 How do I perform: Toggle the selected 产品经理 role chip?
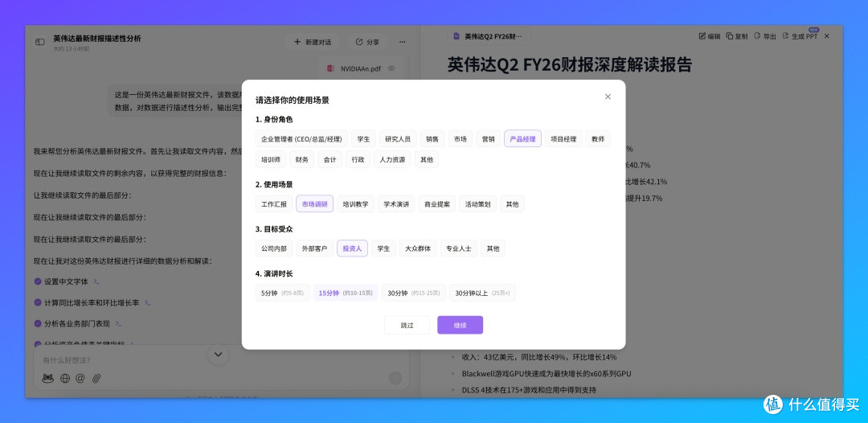coord(522,139)
